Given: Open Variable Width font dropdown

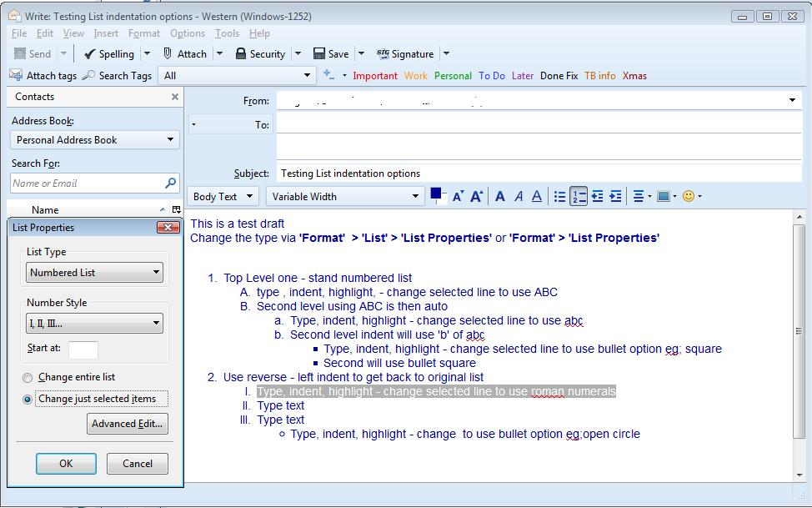Looking at the screenshot, I should 345,197.
